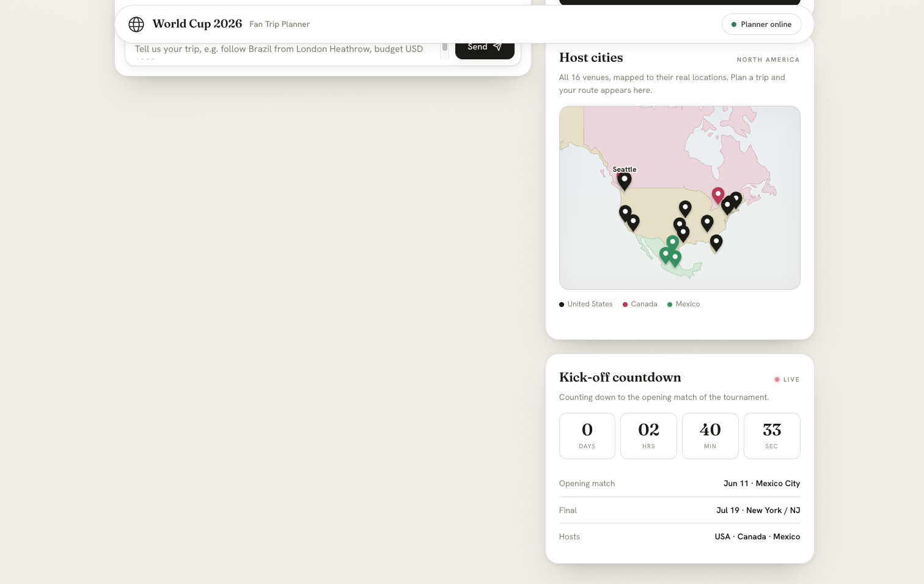Click the DAYS countdown box
The height and width of the screenshot is (584, 924).
point(587,436)
